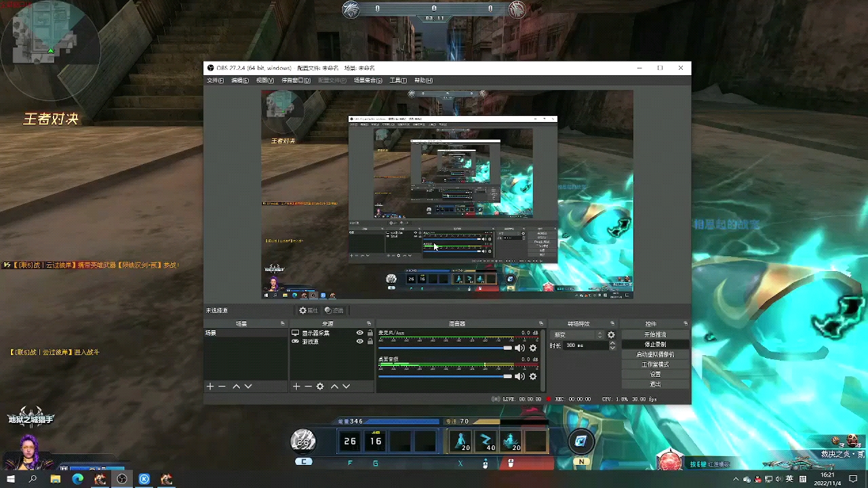Mute the 桌面音频 speaker icon
This screenshot has width=868, height=488.
[519, 376]
